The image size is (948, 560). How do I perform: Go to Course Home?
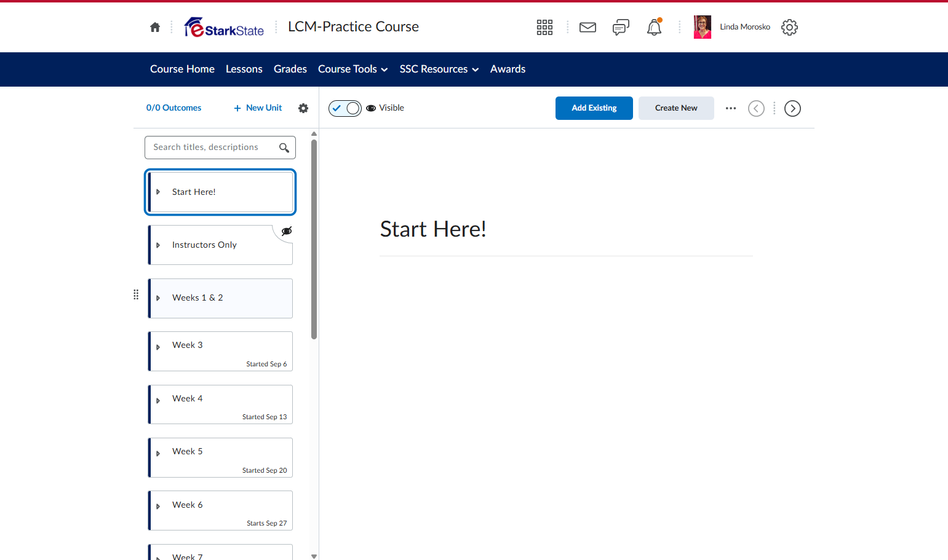click(182, 69)
